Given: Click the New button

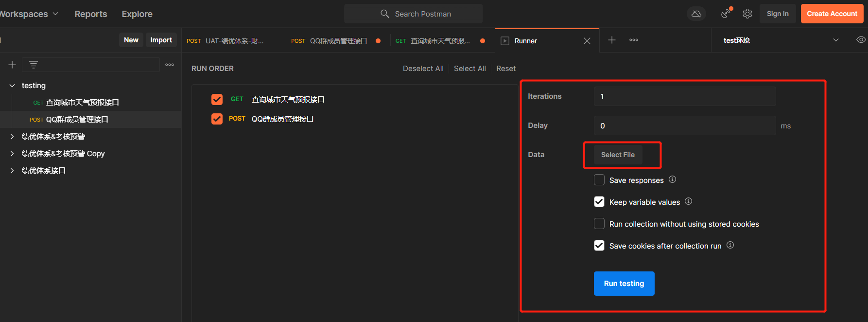Looking at the screenshot, I should click(x=131, y=40).
